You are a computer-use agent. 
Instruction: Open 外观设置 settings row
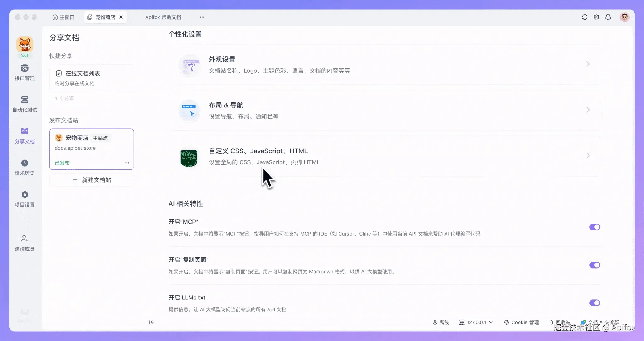click(386, 65)
